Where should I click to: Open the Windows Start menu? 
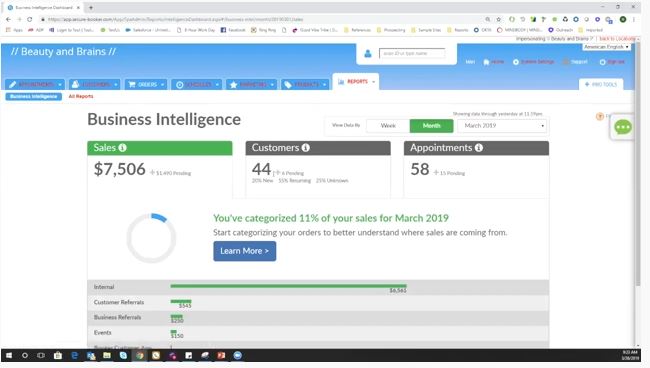click(x=9, y=356)
